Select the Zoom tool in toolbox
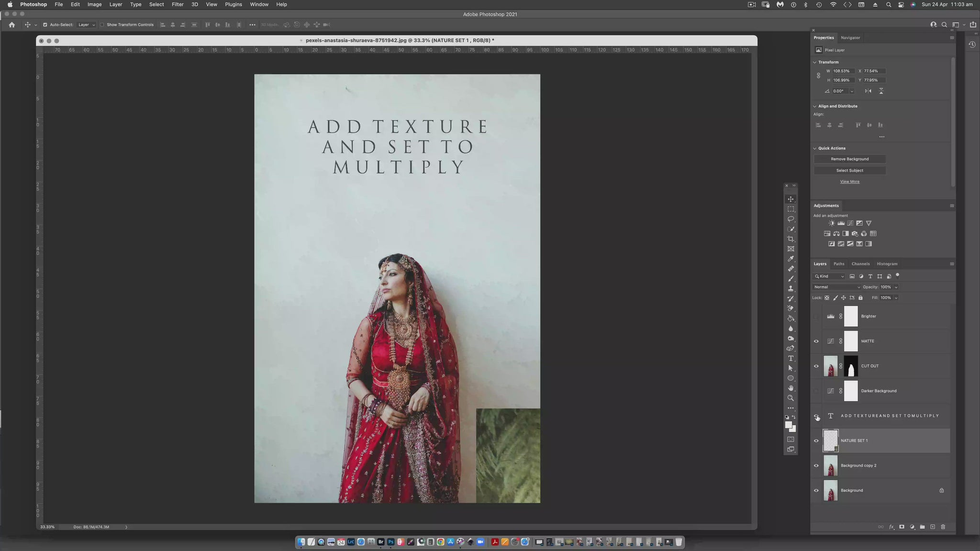Viewport: 980px width, 551px height. [791, 398]
